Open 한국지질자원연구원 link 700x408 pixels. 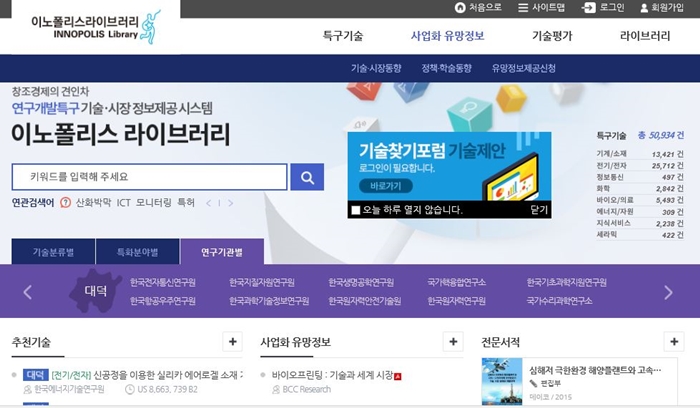click(262, 283)
